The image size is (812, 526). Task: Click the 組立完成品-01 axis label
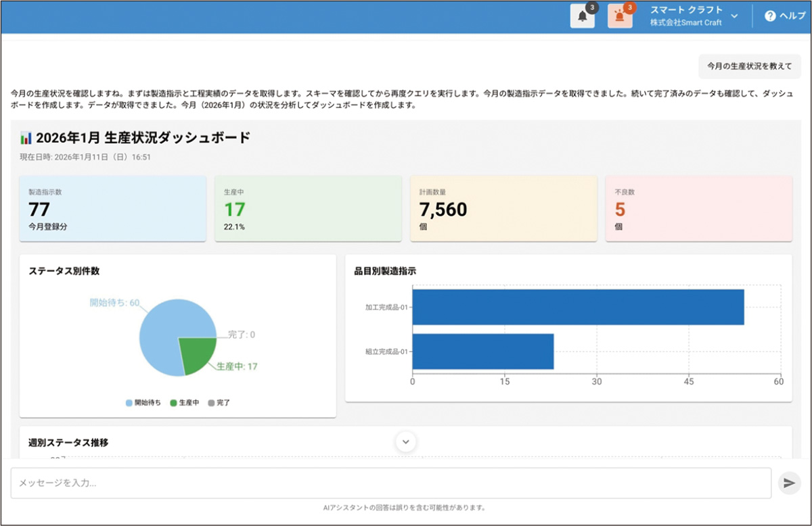[386, 352]
